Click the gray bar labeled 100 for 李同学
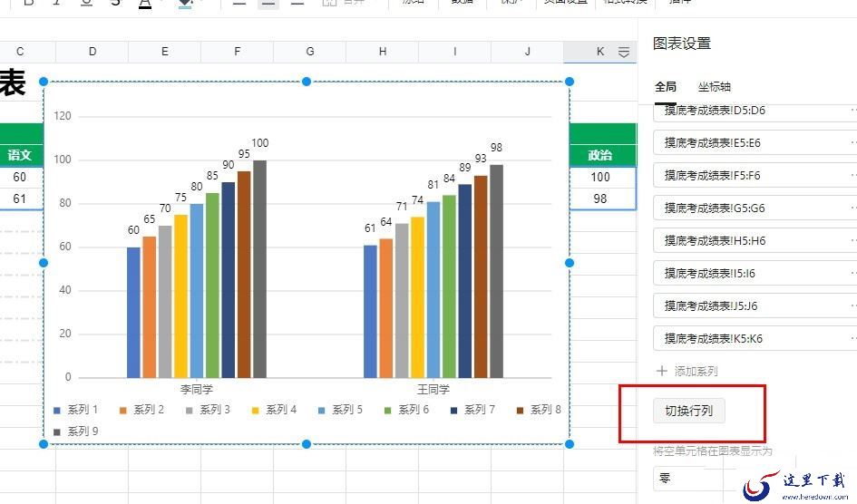The width and height of the screenshot is (857, 504). pyautogui.click(x=259, y=268)
